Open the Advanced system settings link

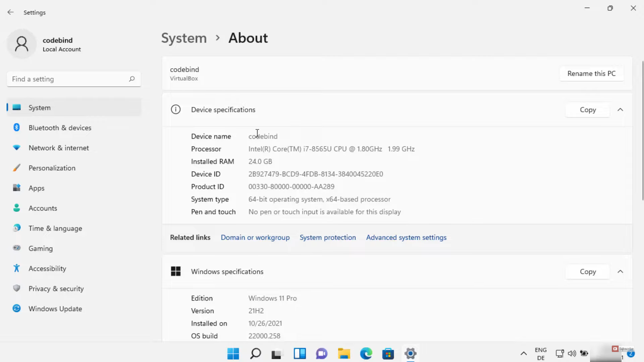pos(406,237)
